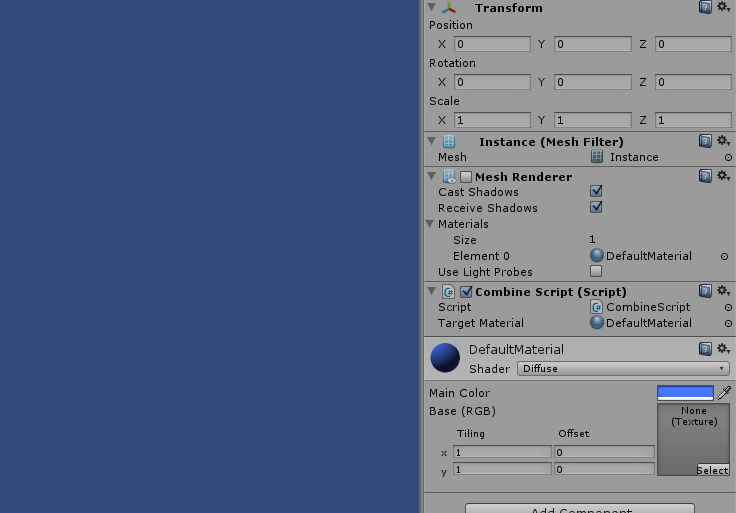Click the Mesh Filter grid icon
This screenshot has height=513, width=736.
click(449, 141)
